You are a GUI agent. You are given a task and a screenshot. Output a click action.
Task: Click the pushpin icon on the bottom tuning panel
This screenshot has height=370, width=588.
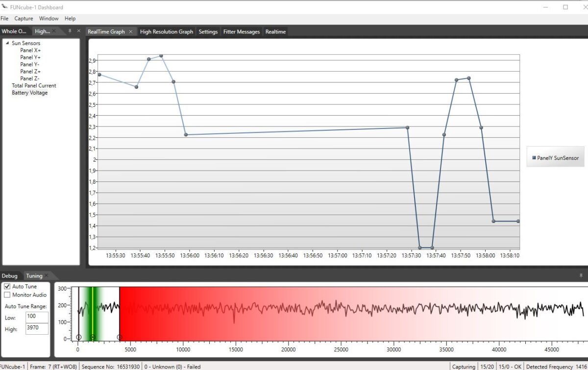[581, 276]
